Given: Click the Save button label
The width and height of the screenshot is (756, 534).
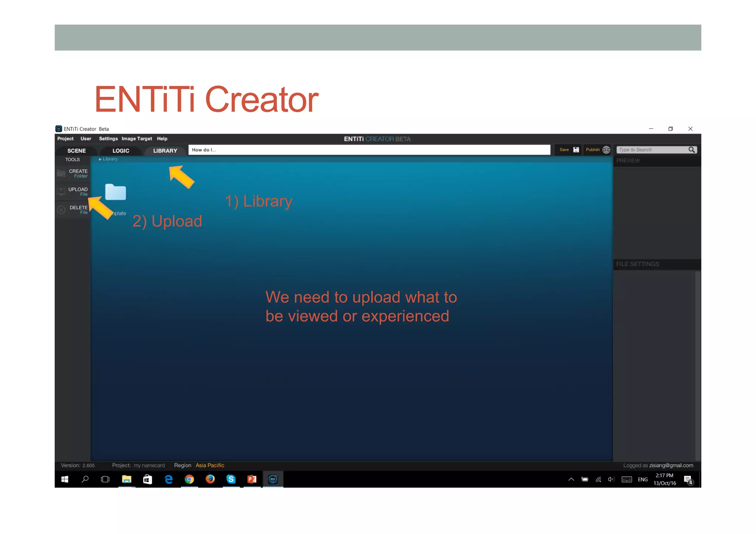Looking at the screenshot, I should tap(564, 149).
